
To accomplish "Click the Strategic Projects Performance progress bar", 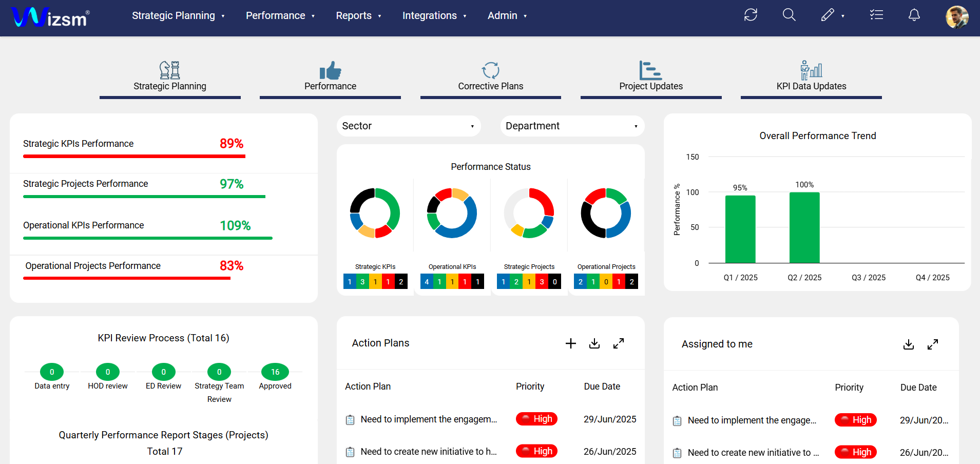I will pos(144,197).
